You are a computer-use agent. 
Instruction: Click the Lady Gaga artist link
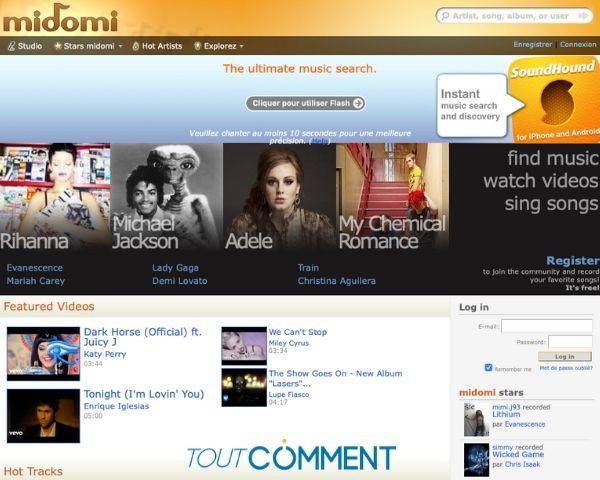pos(176,268)
